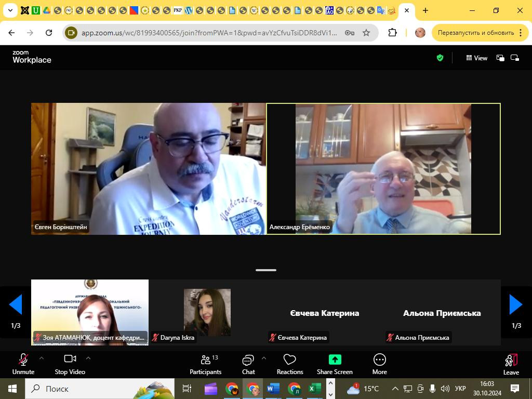This screenshot has width=532, height=399.
Task: Unmute the microphone in Zoom
Action: tap(23, 364)
